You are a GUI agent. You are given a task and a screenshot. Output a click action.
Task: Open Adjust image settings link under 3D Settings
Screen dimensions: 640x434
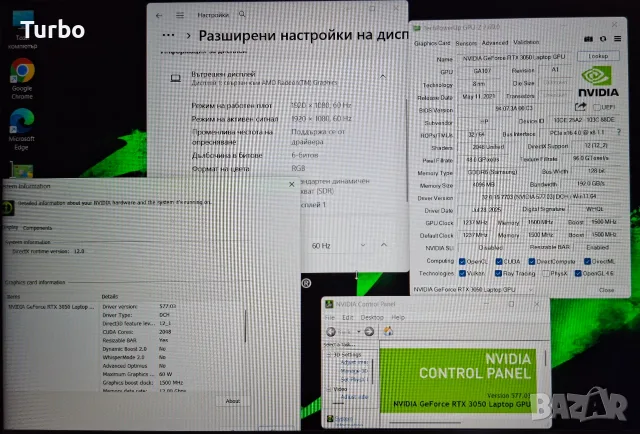(354, 362)
